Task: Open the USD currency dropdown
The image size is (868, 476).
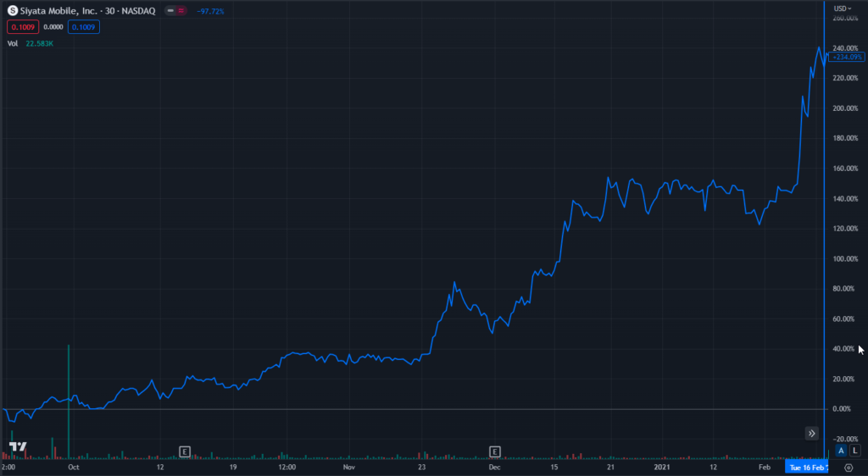Action: point(843,8)
